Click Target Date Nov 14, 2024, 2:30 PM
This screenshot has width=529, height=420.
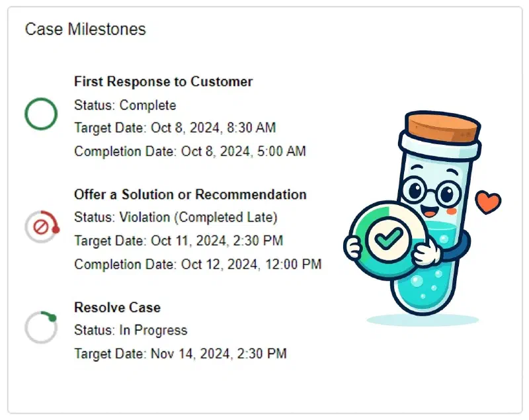point(181,354)
